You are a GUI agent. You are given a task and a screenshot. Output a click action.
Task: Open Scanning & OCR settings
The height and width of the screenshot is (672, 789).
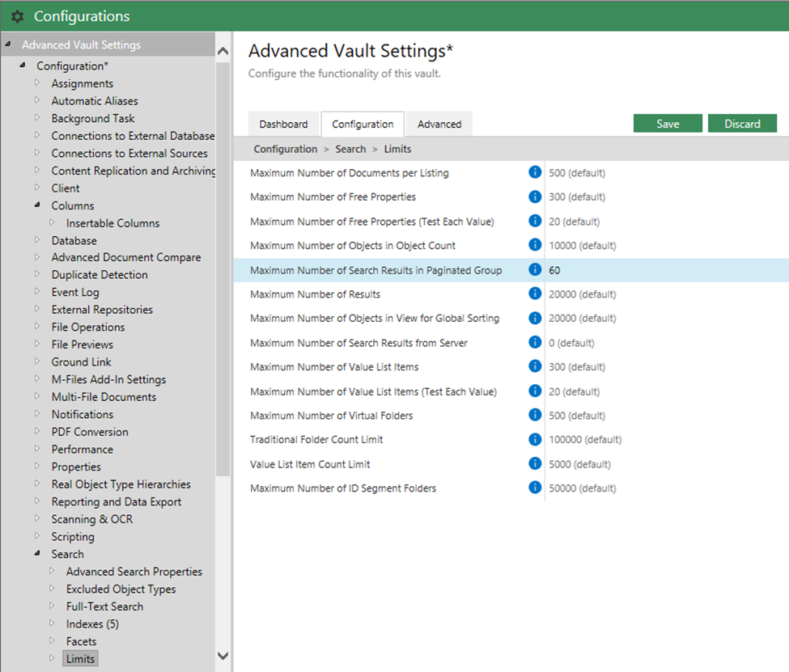pyautogui.click(x=92, y=519)
